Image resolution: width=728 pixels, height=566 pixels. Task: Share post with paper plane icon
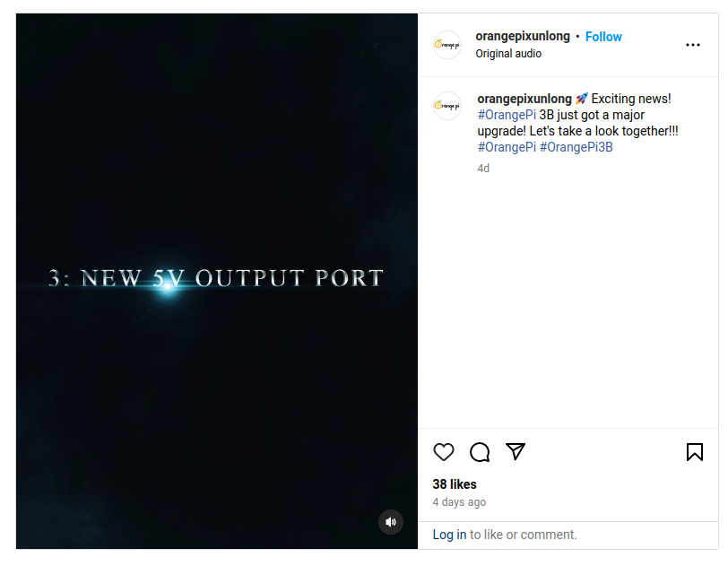tap(516, 452)
